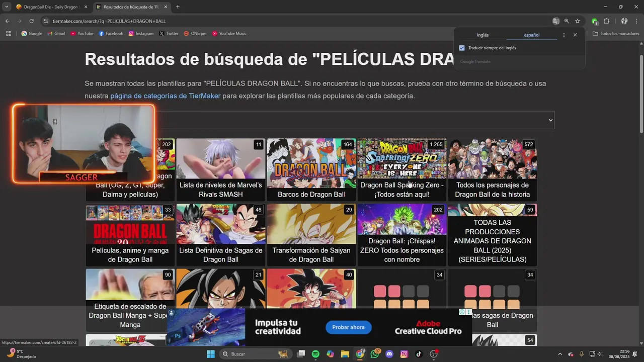Click the site info icon beside URL

coord(46,21)
